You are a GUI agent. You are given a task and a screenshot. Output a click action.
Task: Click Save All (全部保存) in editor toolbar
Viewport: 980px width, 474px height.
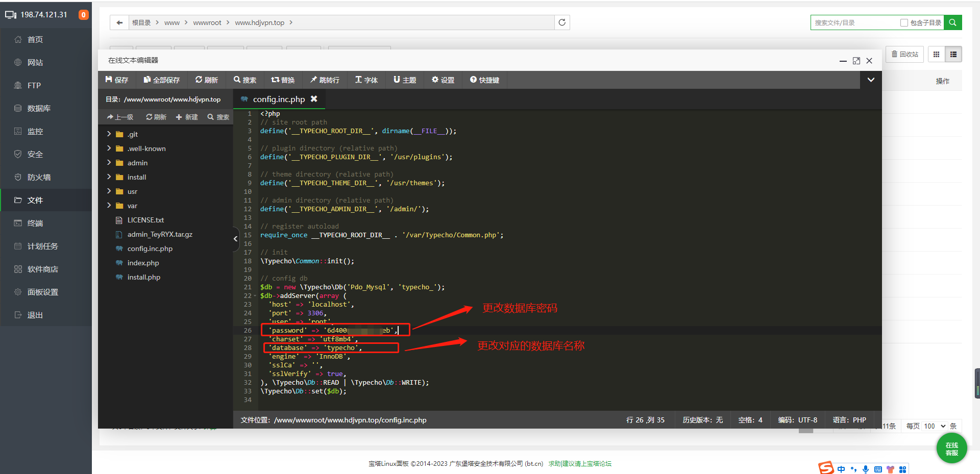pos(161,80)
